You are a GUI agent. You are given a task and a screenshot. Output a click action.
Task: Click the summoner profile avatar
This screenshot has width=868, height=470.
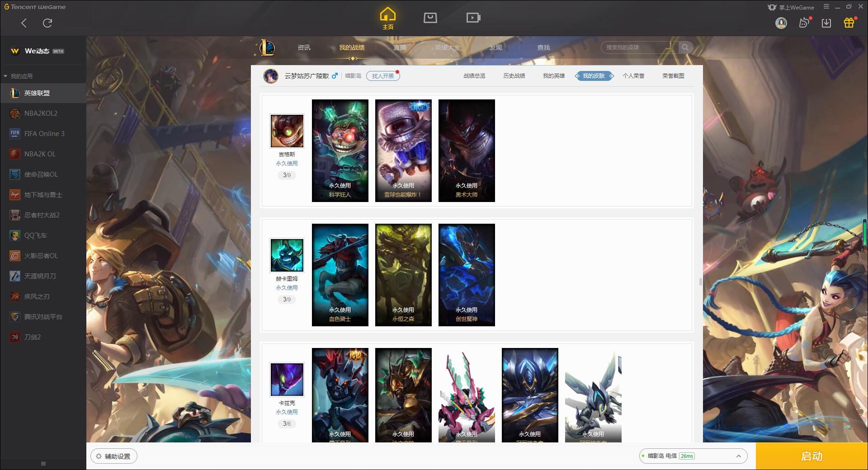point(271,76)
